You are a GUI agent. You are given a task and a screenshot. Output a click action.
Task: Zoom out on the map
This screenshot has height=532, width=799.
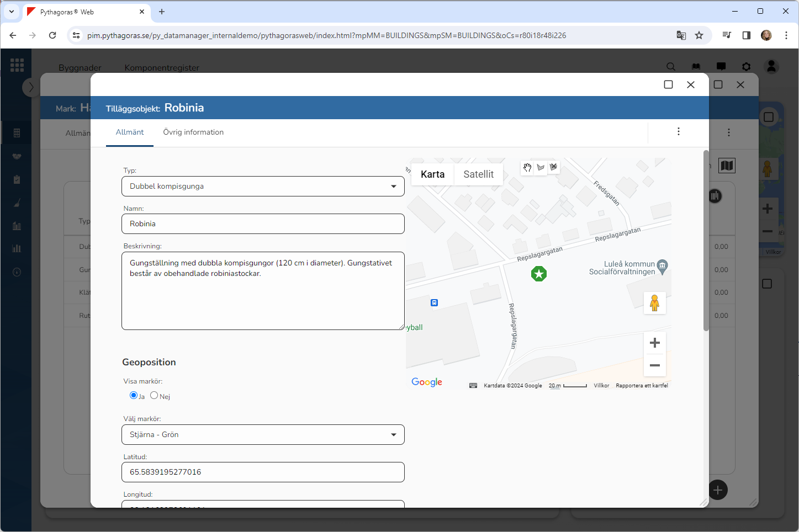tap(655, 365)
